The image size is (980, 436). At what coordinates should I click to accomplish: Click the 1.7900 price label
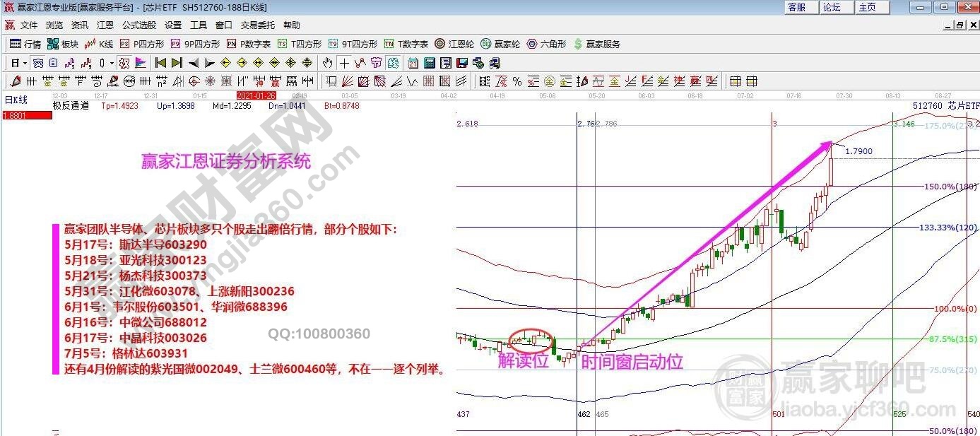click(x=859, y=151)
